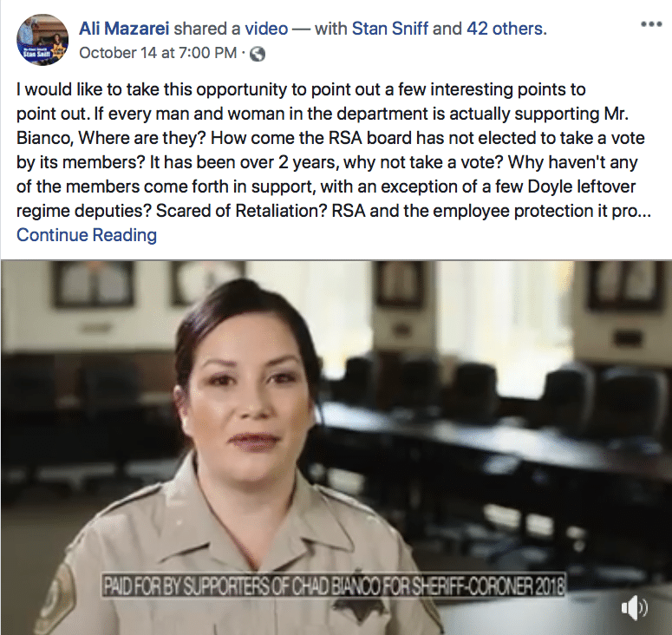672x635 pixels.
Task: Show the '42 others' tagged list
Action: tap(506, 29)
